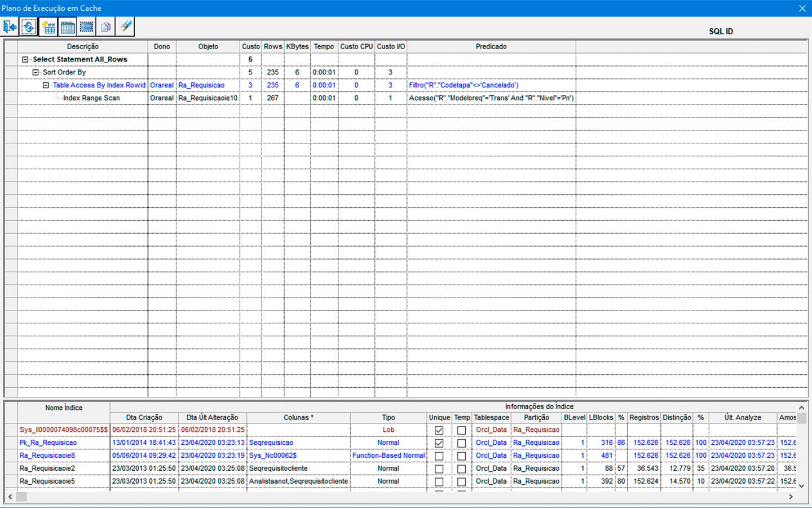
Task: Click the Pk_Ra_Requisicao index name
Action: pyautogui.click(x=48, y=443)
